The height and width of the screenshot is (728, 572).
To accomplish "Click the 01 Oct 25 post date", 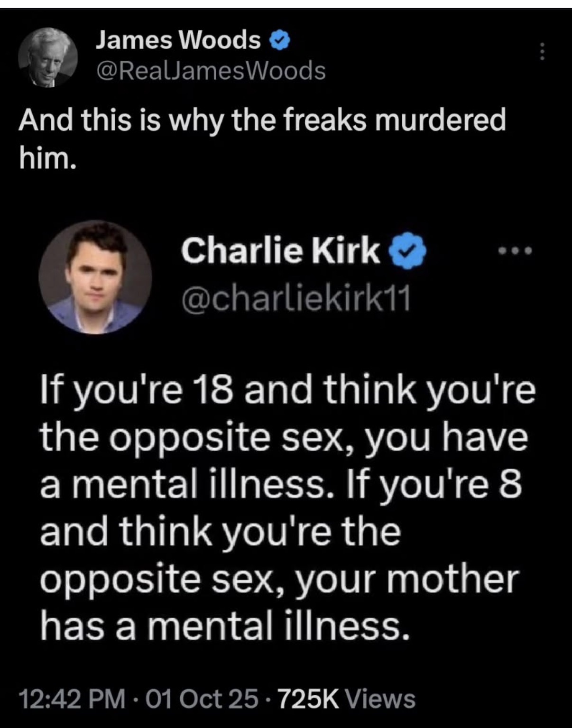I will tap(202, 699).
